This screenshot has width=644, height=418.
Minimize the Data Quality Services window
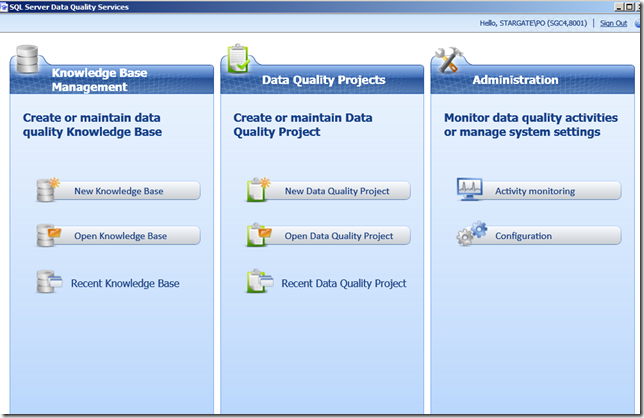[x=619, y=7]
